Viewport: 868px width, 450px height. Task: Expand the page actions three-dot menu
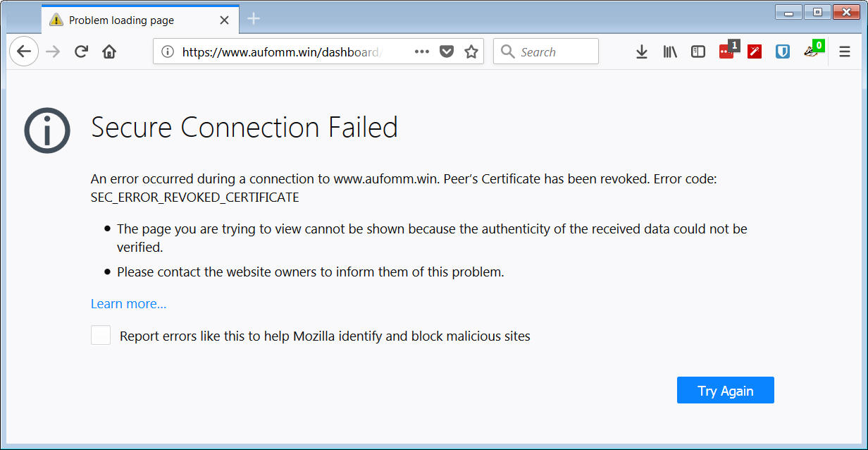point(421,51)
